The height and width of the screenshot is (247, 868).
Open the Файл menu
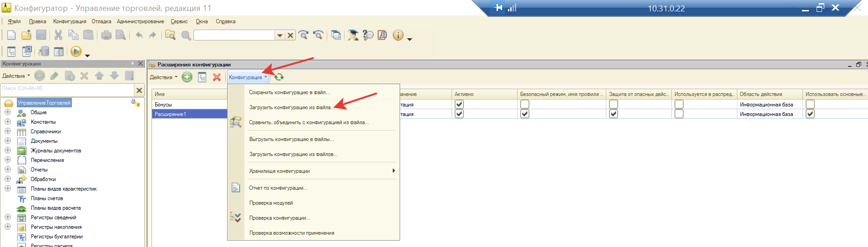(14, 21)
